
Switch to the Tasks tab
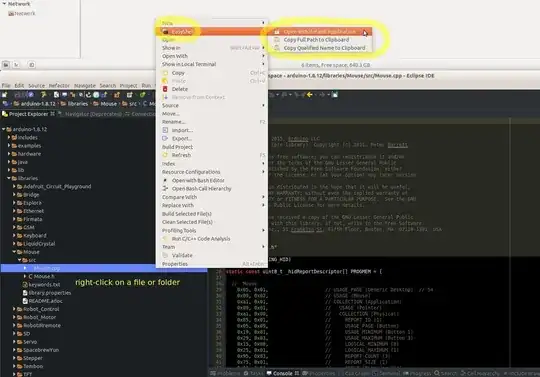[253, 373]
